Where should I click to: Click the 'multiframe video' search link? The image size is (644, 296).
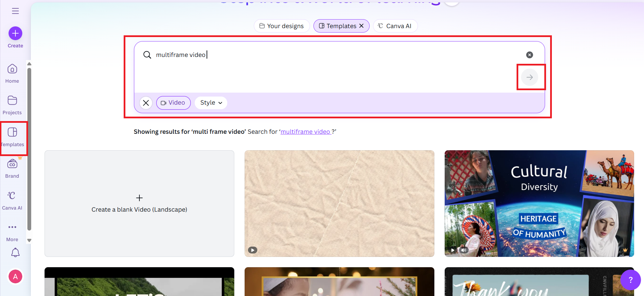[x=306, y=132]
